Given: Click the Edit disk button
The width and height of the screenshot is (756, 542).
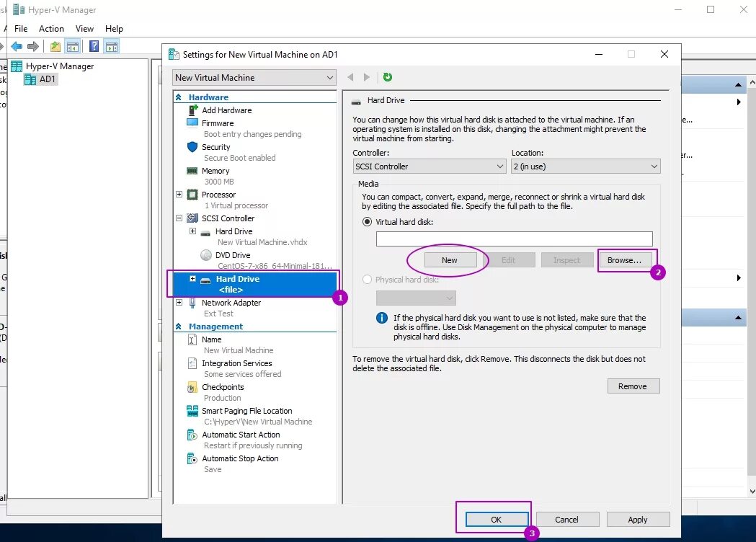Looking at the screenshot, I should pyautogui.click(x=508, y=260).
